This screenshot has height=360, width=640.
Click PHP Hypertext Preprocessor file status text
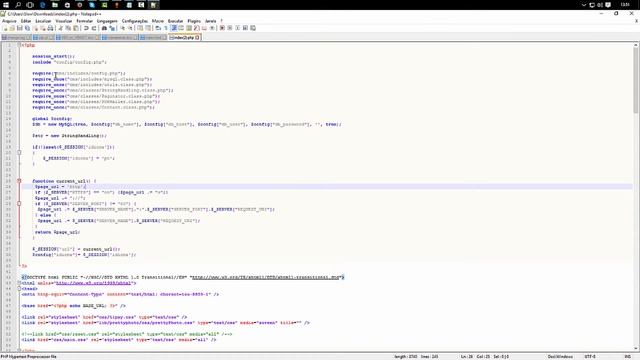29,357
